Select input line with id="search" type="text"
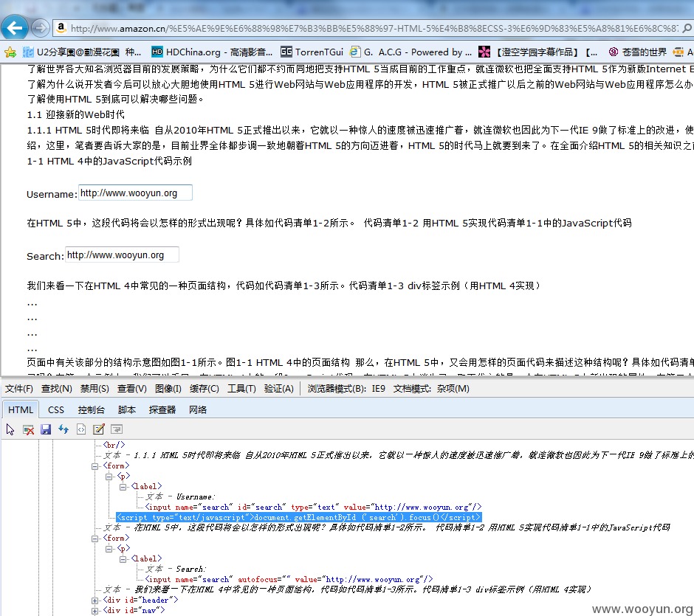694x616 pixels. click(x=313, y=508)
